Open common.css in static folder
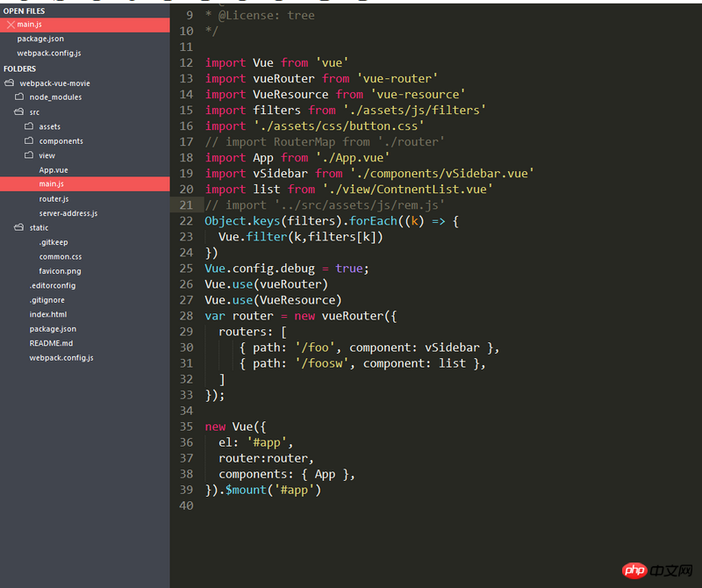The height and width of the screenshot is (588, 702). pyautogui.click(x=60, y=256)
